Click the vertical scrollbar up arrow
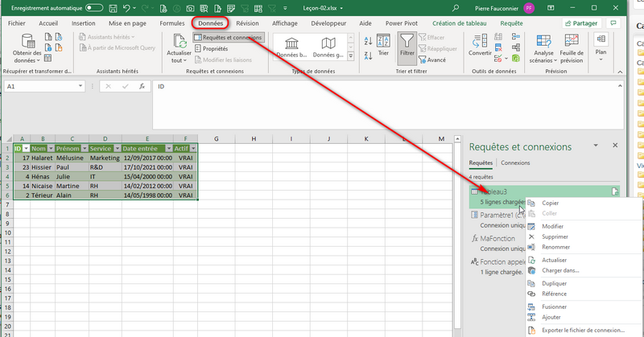 click(x=457, y=138)
